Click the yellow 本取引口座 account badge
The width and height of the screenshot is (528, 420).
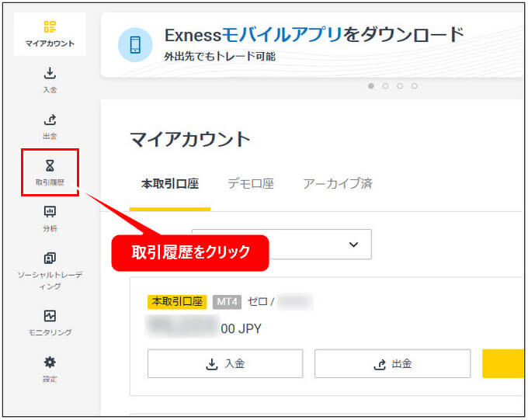click(177, 302)
